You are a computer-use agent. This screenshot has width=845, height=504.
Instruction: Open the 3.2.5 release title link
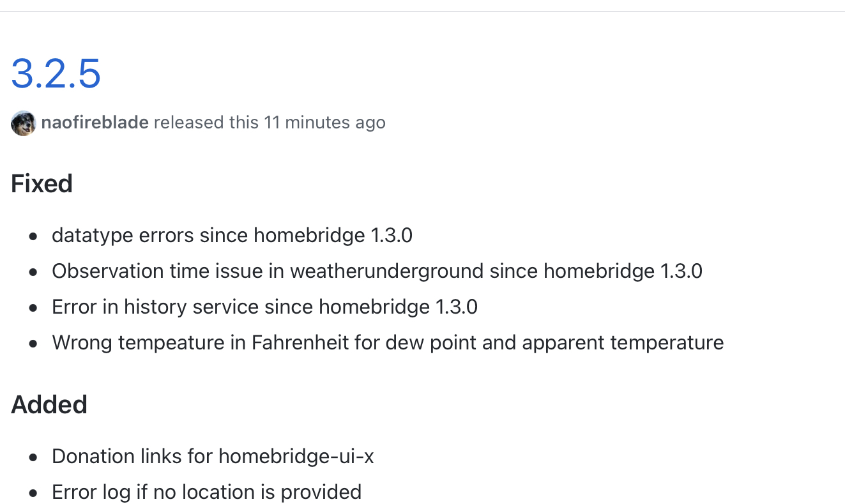56,73
